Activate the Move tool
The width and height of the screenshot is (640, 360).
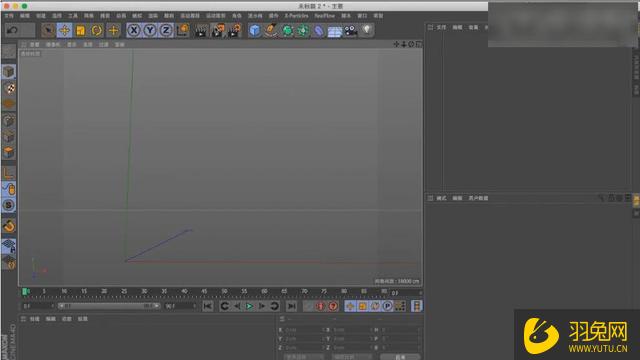click(x=64, y=30)
